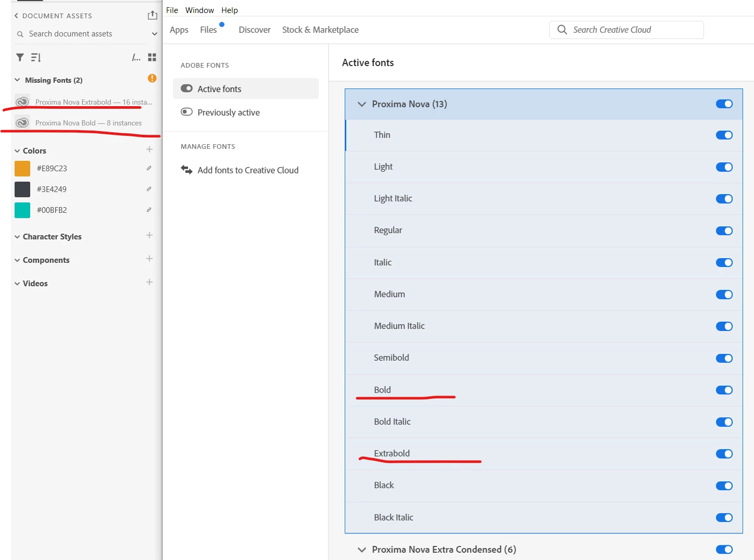The height and width of the screenshot is (560, 754).
Task: Click the path text icon next to grid view
Action: [136, 57]
